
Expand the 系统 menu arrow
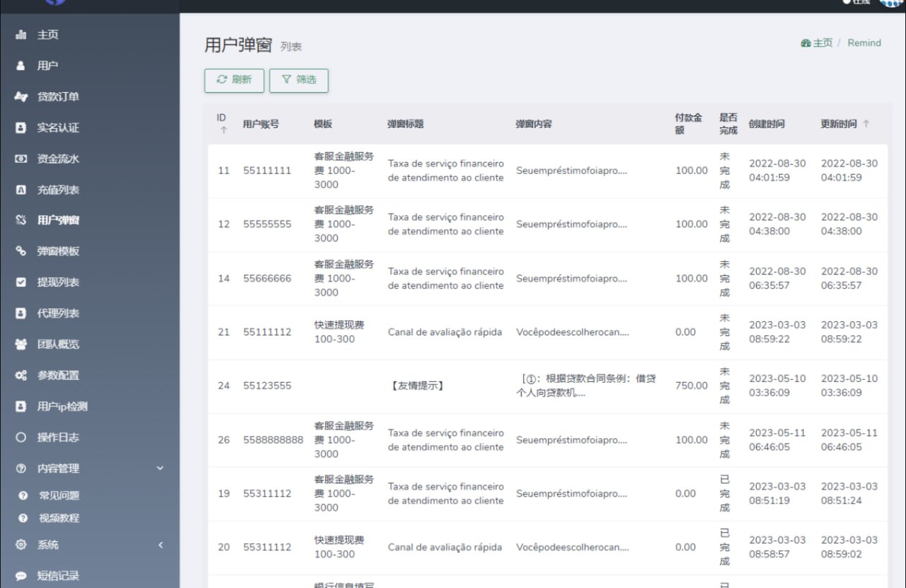pos(160,545)
